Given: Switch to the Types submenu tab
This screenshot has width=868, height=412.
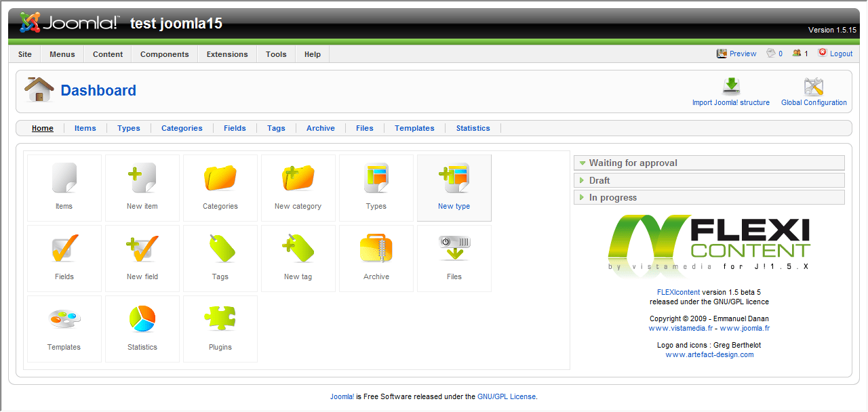Looking at the screenshot, I should [x=129, y=128].
